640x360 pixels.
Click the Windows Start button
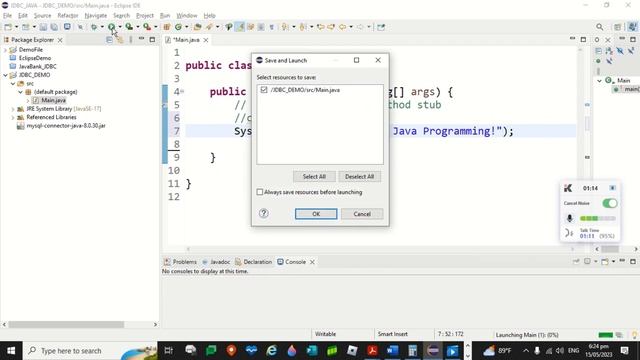11,351
